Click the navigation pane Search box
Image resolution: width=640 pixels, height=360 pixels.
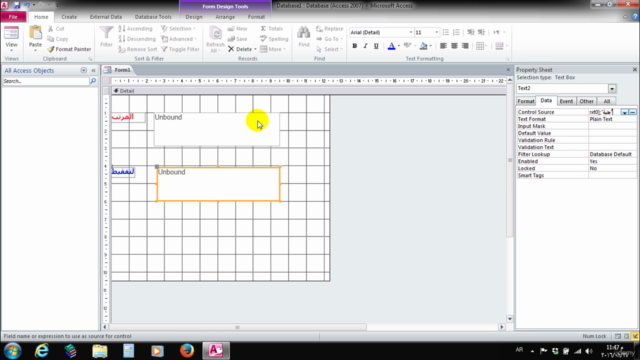45,81
